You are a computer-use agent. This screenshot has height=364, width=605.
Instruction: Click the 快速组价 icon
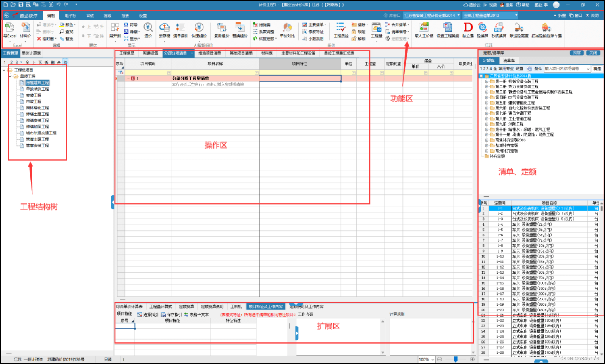pyautogui.click(x=199, y=28)
